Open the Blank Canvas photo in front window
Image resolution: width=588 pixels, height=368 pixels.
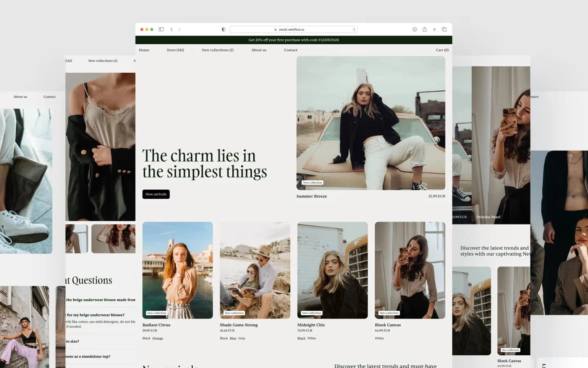[410, 270]
